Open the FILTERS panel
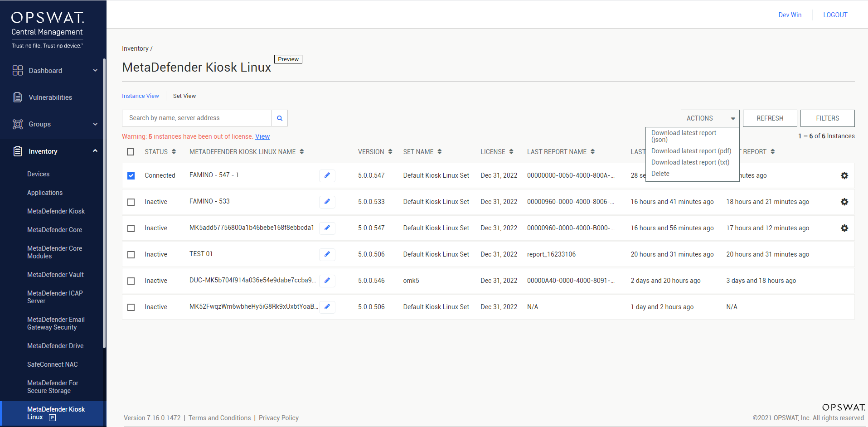This screenshot has width=868, height=427. click(827, 118)
